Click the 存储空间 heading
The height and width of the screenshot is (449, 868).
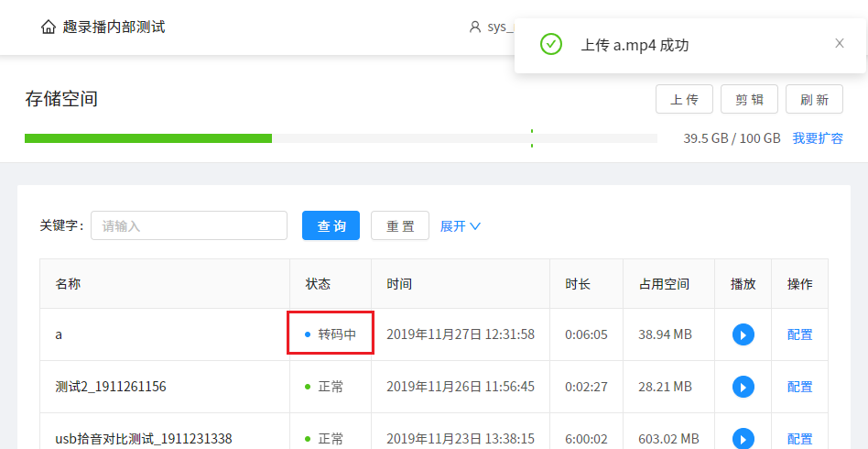click(61, 99)
